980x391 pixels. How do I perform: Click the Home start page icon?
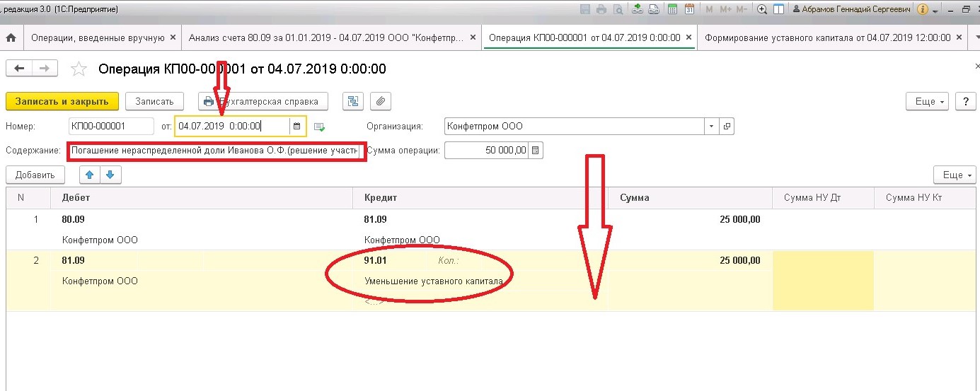click(x=11, y=37)
